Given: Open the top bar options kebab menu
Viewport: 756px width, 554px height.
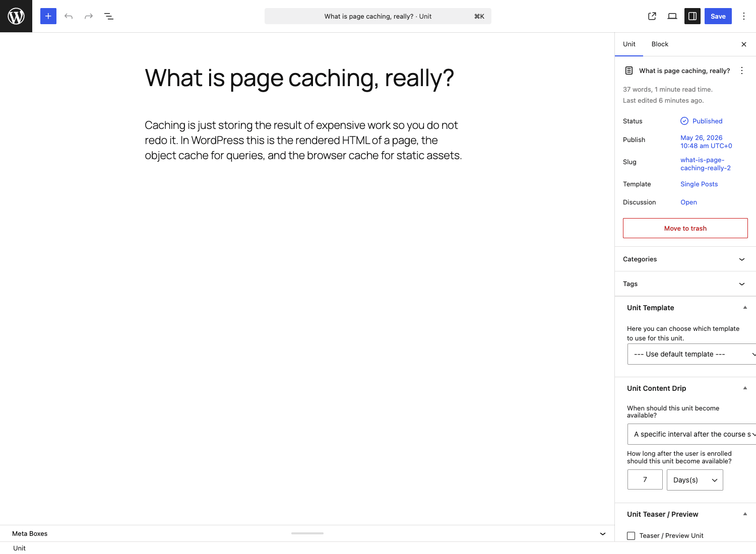Looking at the screenshot, I should pos(744,16).
